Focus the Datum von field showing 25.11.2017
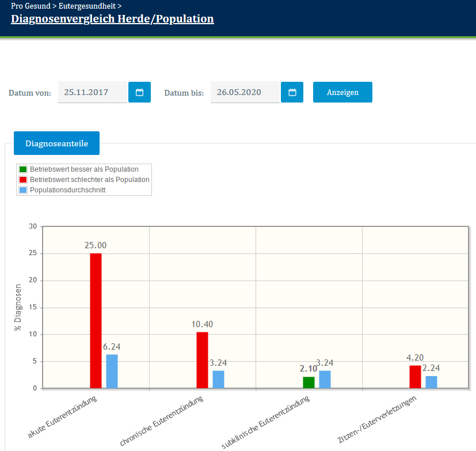The image size is (476, 451). point(92,92)
